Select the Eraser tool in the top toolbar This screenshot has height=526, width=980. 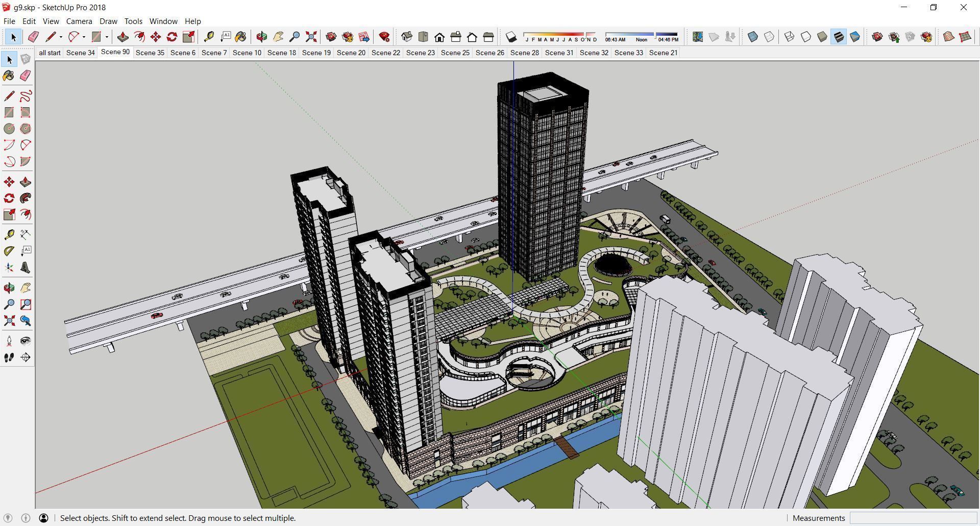coord(33,37)
